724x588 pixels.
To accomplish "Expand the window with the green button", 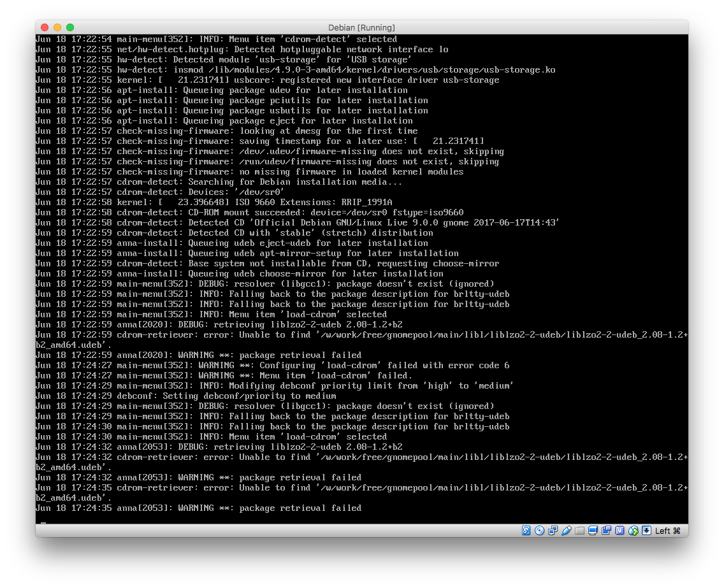I will coord(70,27).
